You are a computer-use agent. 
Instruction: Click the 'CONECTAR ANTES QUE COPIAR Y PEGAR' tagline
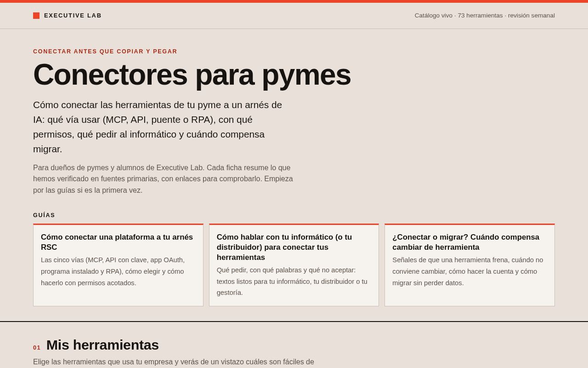pos(105,52)
